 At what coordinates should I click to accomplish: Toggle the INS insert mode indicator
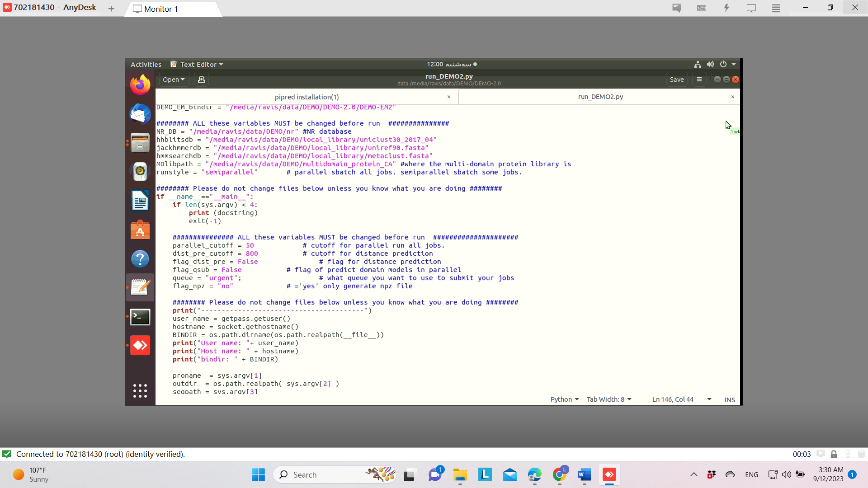tap(730, 400)
